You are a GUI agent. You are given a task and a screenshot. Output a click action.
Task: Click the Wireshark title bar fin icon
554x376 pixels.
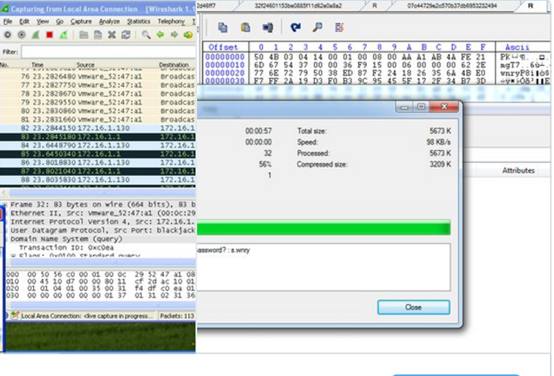(5, 8)
